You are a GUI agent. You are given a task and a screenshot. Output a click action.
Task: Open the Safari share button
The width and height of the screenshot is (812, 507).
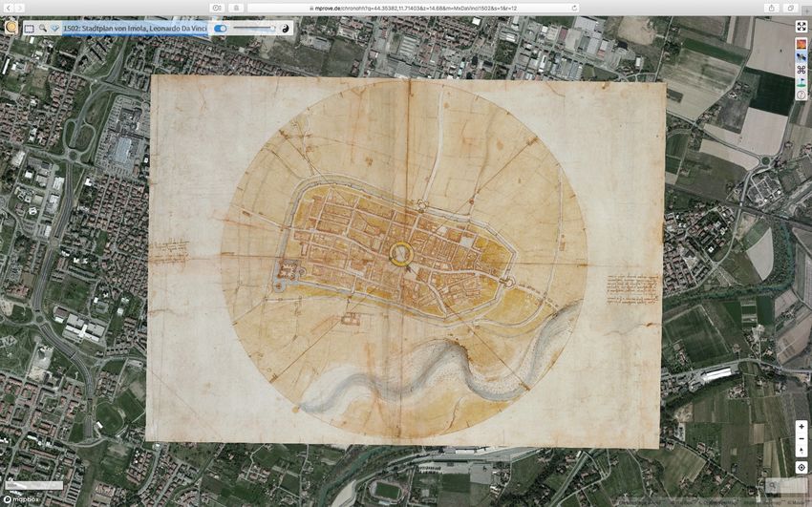tap(772, 8)
